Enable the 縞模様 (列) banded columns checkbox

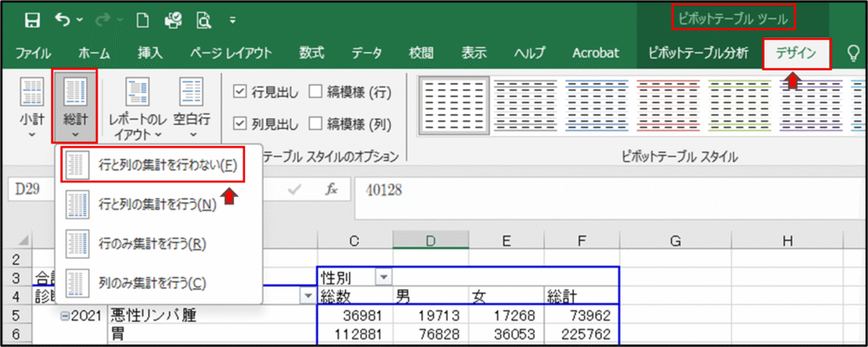tap(315, 124)
